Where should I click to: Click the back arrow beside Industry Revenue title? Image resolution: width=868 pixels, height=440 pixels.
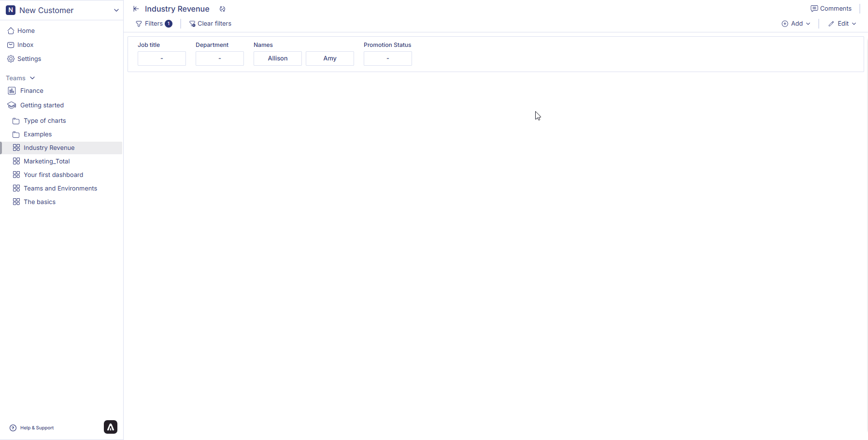point(136,9)
